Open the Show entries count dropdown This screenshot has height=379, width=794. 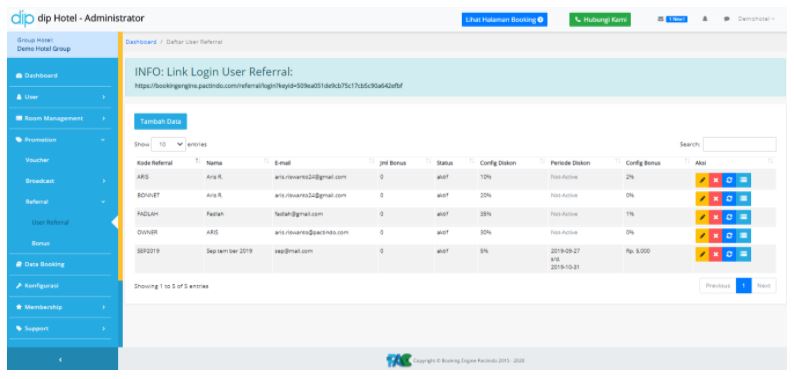(169, 144)
